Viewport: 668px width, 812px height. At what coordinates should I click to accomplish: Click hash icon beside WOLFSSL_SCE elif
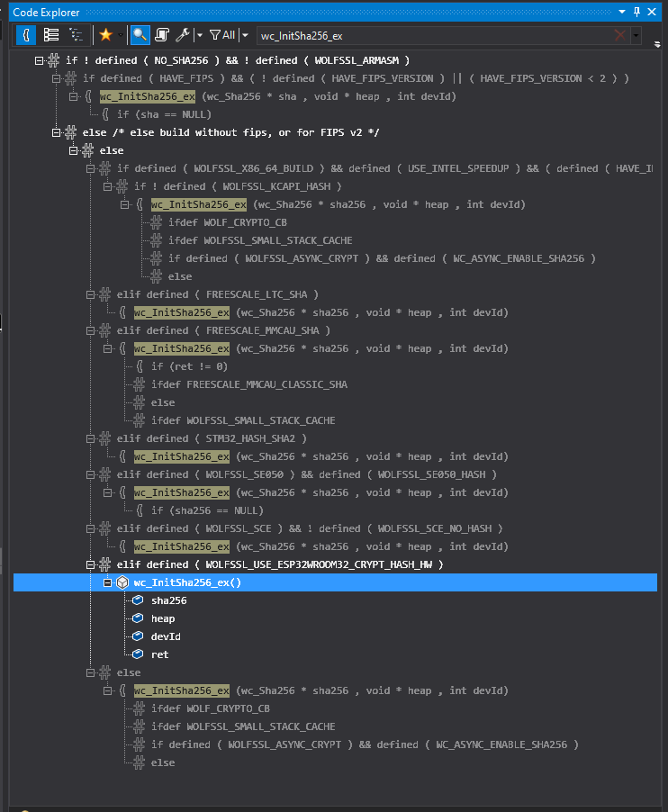click(x=104, y=528)
